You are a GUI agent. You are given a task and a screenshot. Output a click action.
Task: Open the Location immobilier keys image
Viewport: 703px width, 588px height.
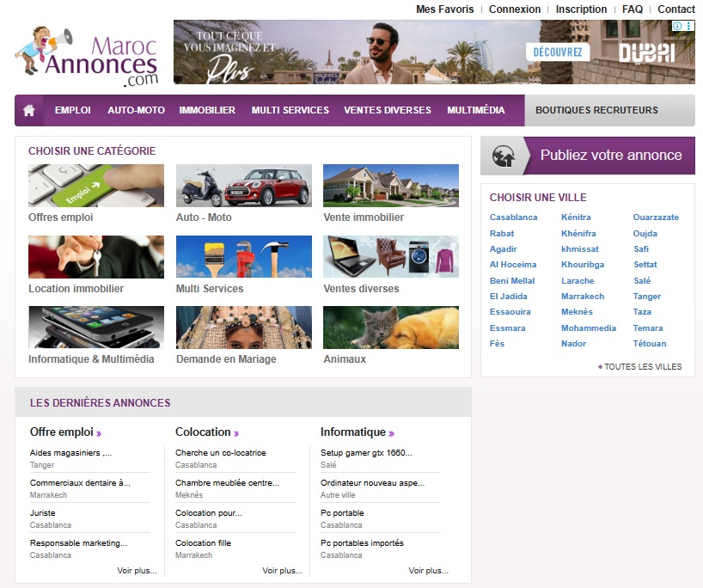click(96, 257)
